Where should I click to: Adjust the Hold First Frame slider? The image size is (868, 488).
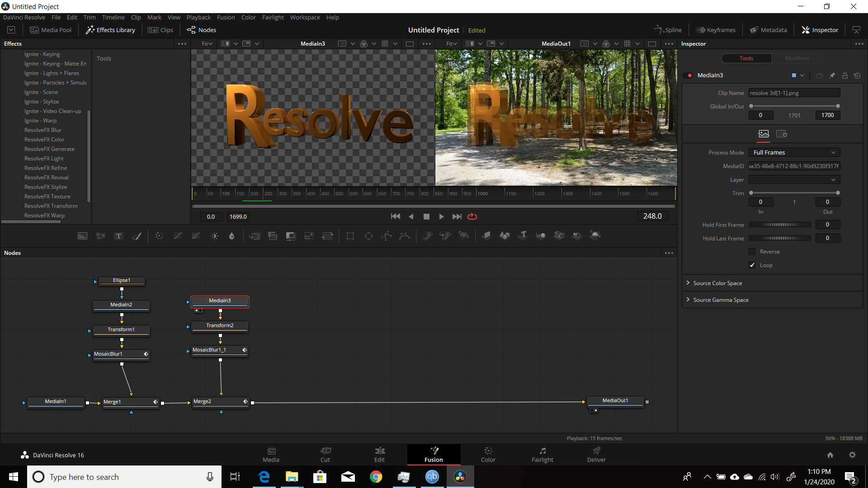779,225
